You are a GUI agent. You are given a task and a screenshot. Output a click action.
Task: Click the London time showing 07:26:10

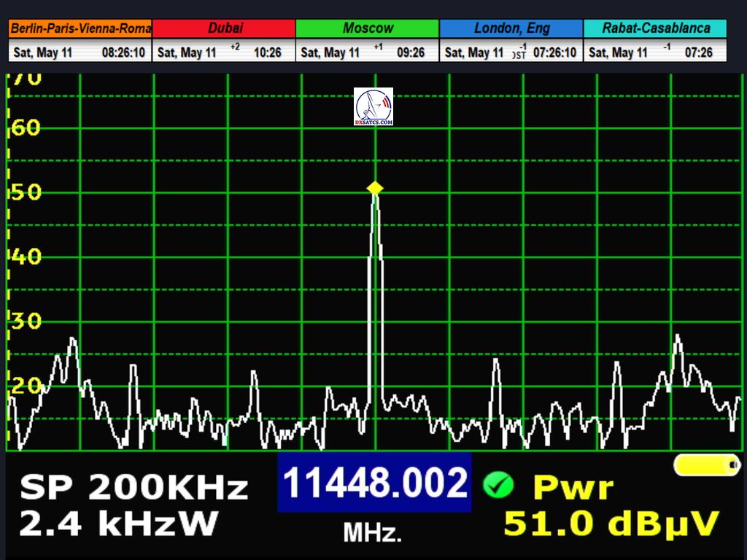[x=554, y=52]
